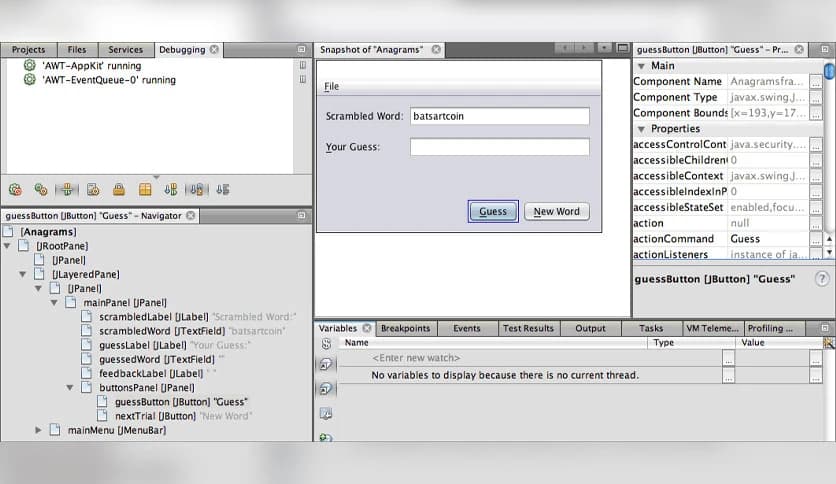Switch to the Projects tab
The width and height of the screenshot is (836, 484).
tap(29, 50)
